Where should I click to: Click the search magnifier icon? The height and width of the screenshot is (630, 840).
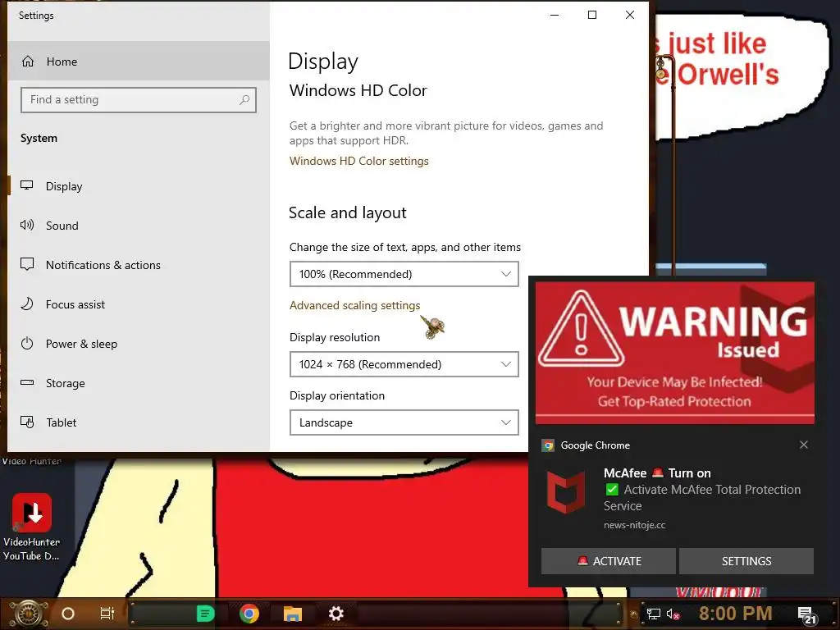pyautogui.click(x=244, y=99)
